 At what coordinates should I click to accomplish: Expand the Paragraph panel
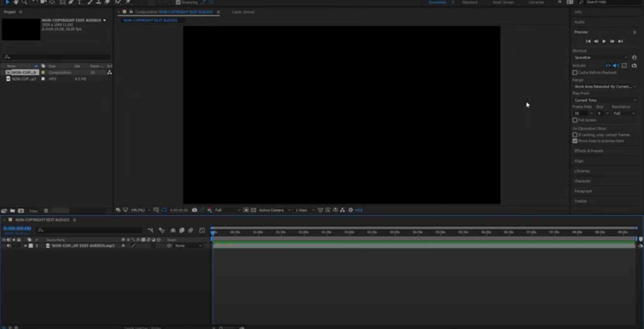[583, 191]
